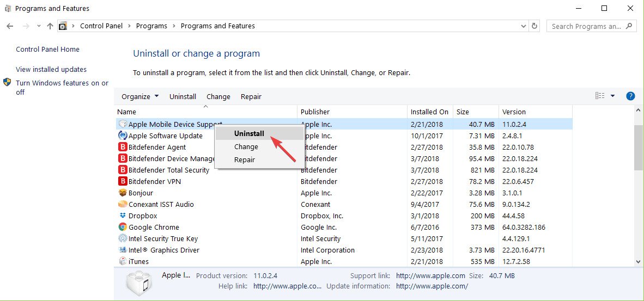Open Turn Windows features on or off
This screenshot has height=301, width=644.
(x=62, y=87)
